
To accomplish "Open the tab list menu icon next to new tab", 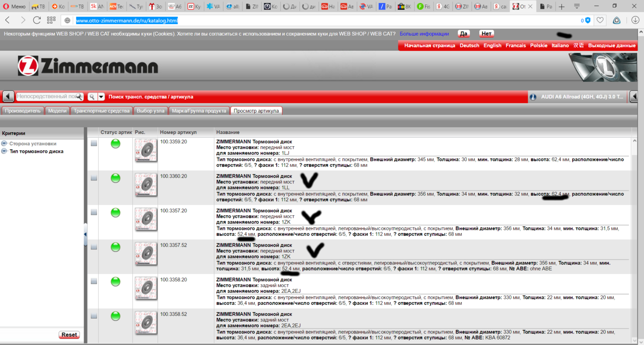I will pos(577,7).
